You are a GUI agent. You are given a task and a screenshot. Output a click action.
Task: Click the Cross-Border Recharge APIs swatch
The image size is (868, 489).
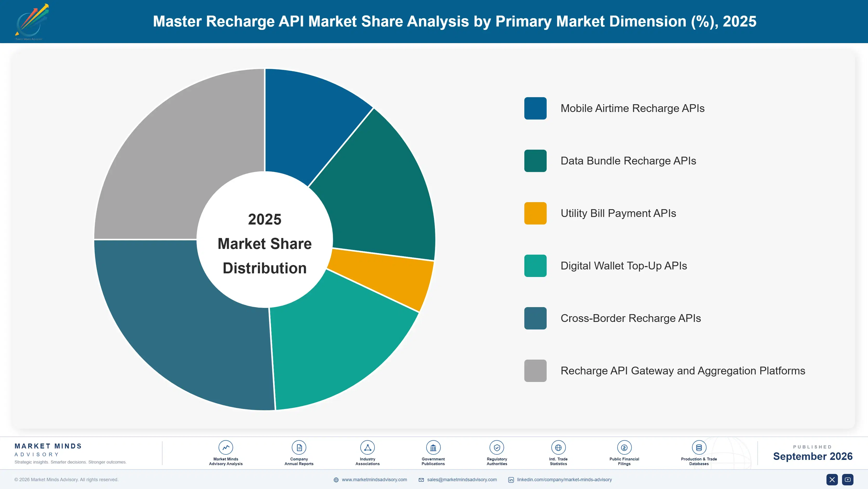(535, 318)
